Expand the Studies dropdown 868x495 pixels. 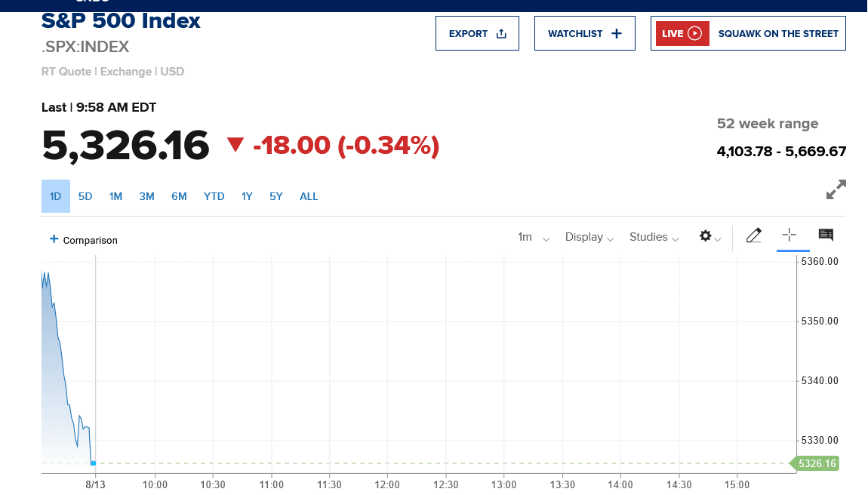point(654,237)
